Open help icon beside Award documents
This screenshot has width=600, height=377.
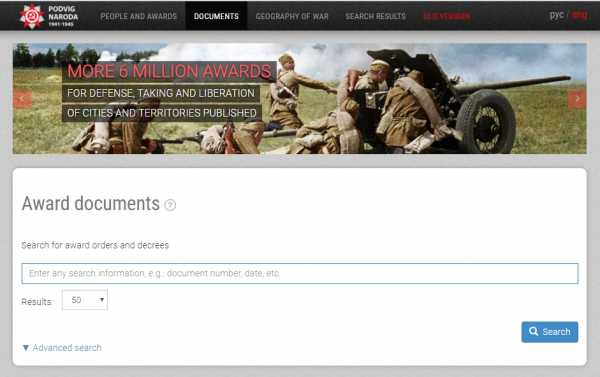170,205
